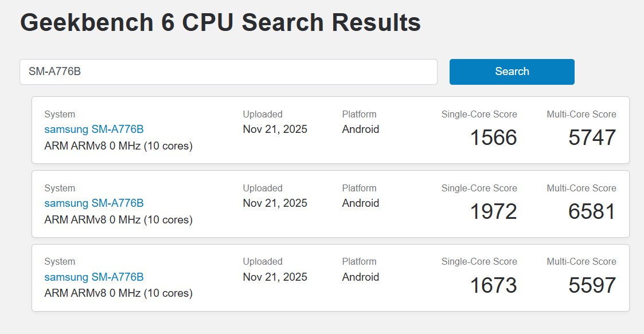Click the single-core score 1972
This screenshot has width=644, height=334.
[x=493, y=212]
